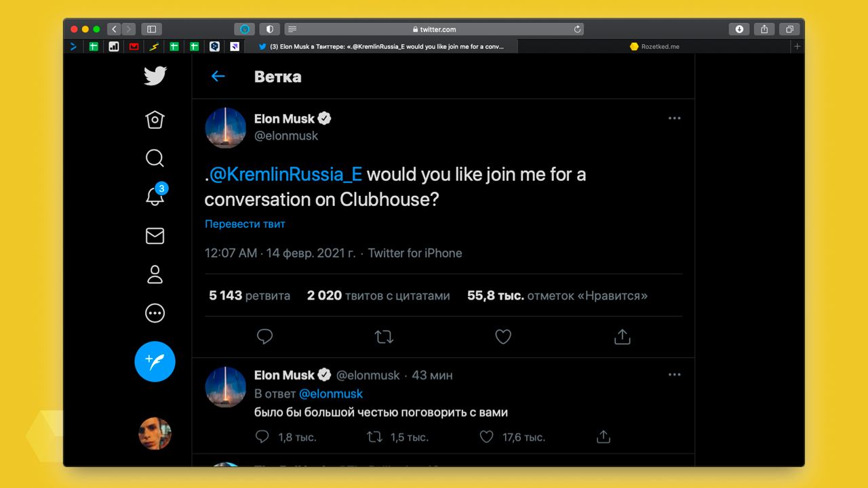Go to the Home feed icon

coord(155,119)
